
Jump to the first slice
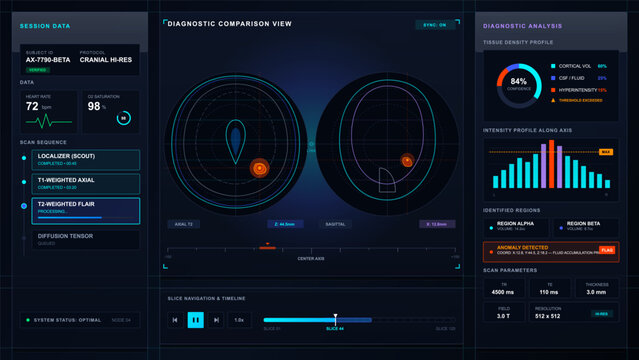(x=175, y=320)
